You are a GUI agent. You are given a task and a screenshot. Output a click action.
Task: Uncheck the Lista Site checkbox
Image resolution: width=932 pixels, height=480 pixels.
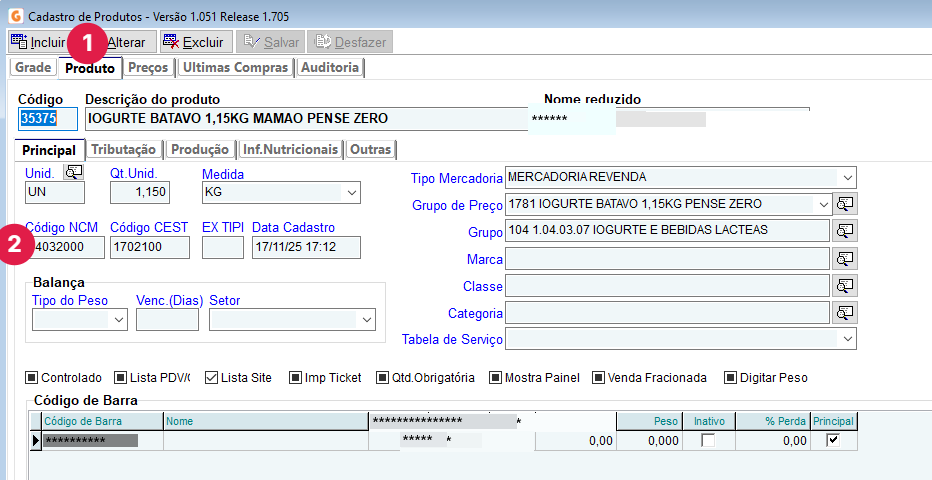pos(212,378)
